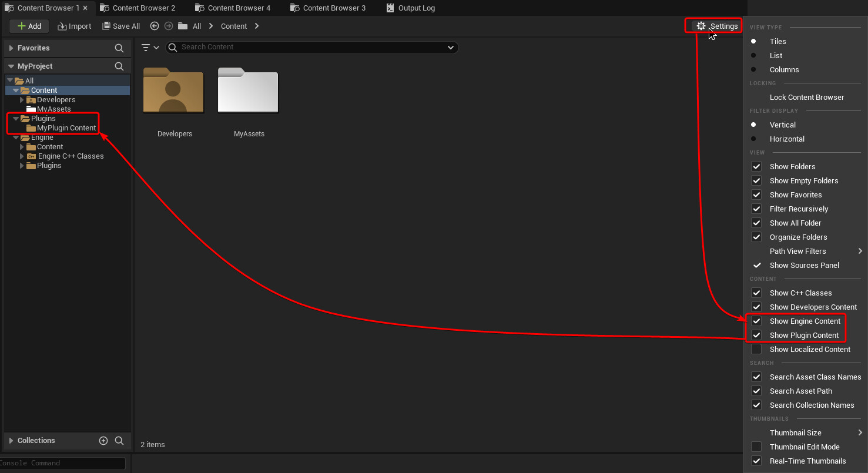This screenshot has height=473, width=868.
Task: Click the filter funnel icon
Action: pyautogui.click(x=146, y=47)
